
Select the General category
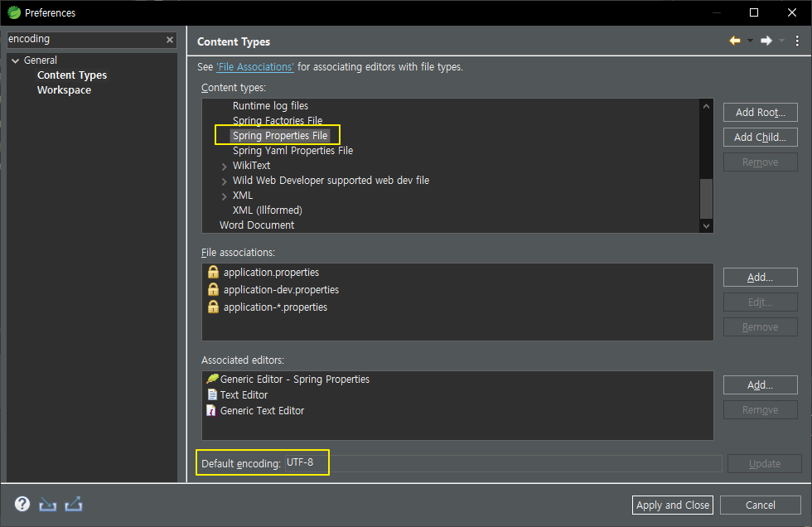point(41,60)
